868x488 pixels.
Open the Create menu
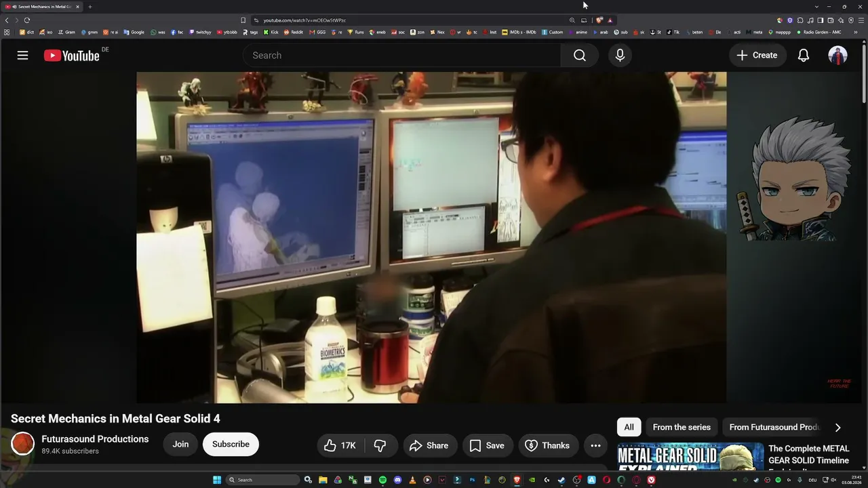tap(757, 56)
